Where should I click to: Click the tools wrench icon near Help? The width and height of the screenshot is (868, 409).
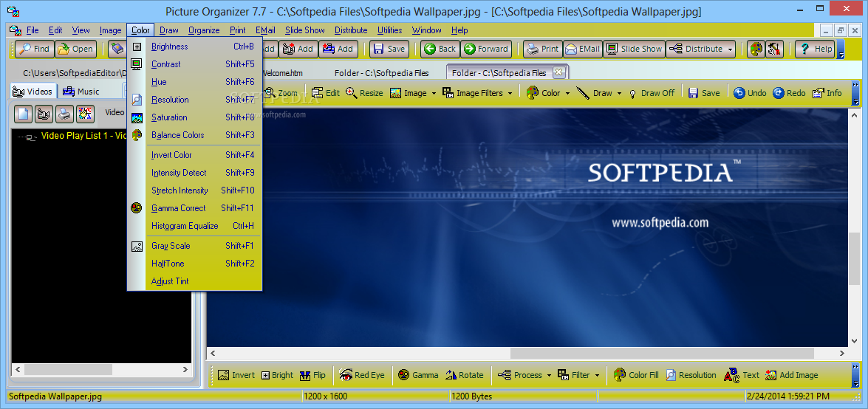[x=774, y=49]
